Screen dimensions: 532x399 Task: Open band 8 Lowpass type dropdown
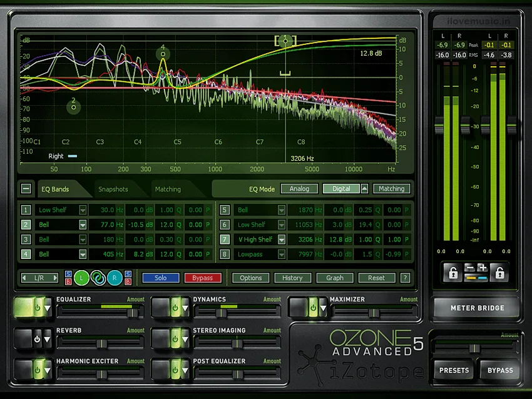(x=282, y=255)
